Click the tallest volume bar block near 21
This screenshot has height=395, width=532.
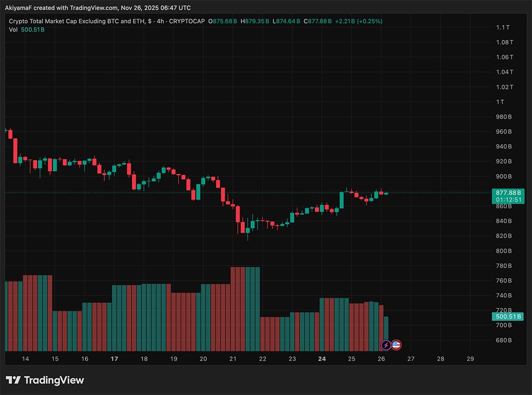(x=245, y=309)
